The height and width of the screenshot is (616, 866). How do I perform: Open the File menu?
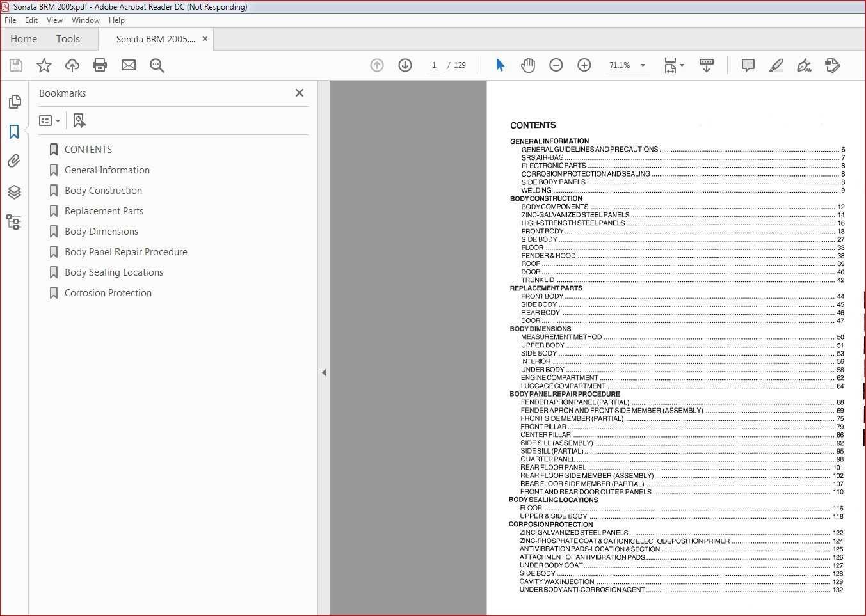click(x=10, y=20)
